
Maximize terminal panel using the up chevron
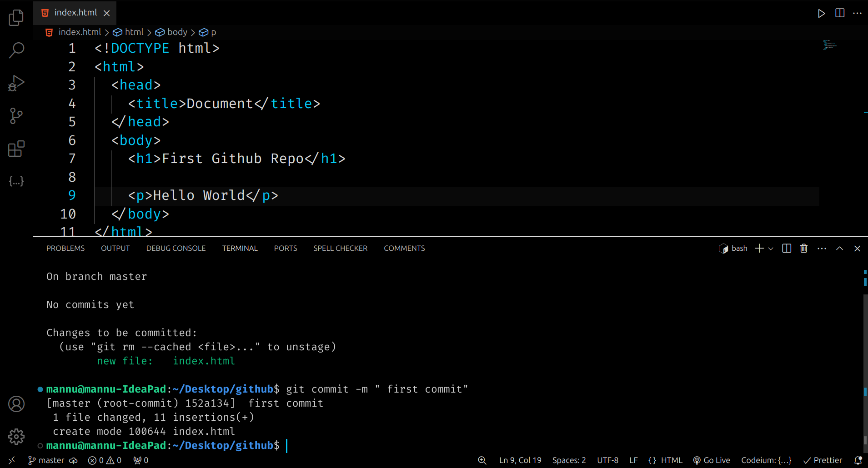tap(839, 249)
